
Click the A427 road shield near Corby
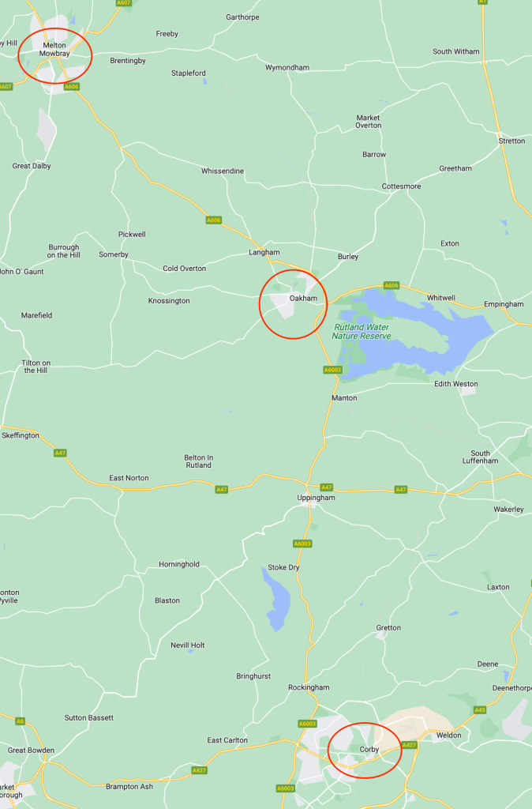point(409,744)
